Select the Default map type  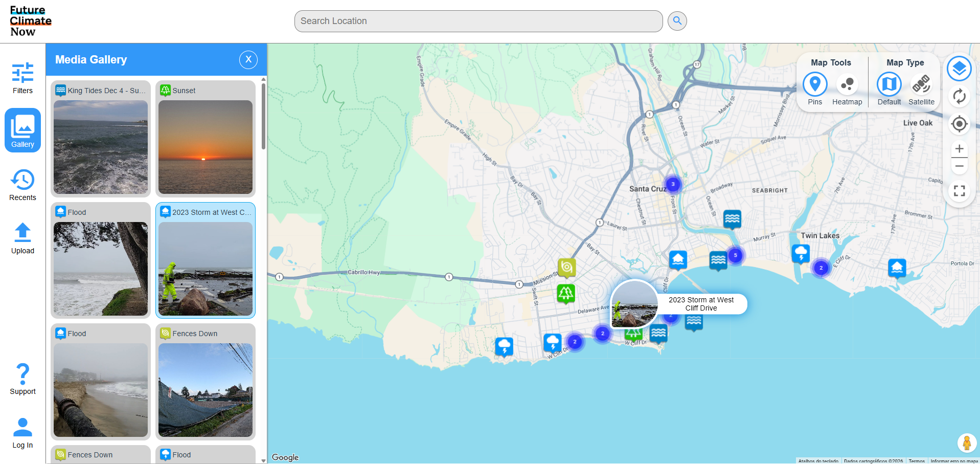pos(889,89)
